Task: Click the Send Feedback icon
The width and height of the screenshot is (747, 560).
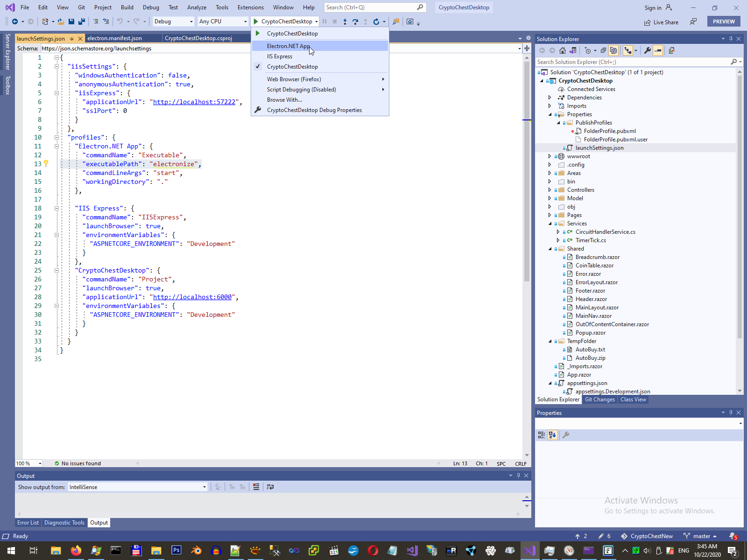Action: coord(693,21)
